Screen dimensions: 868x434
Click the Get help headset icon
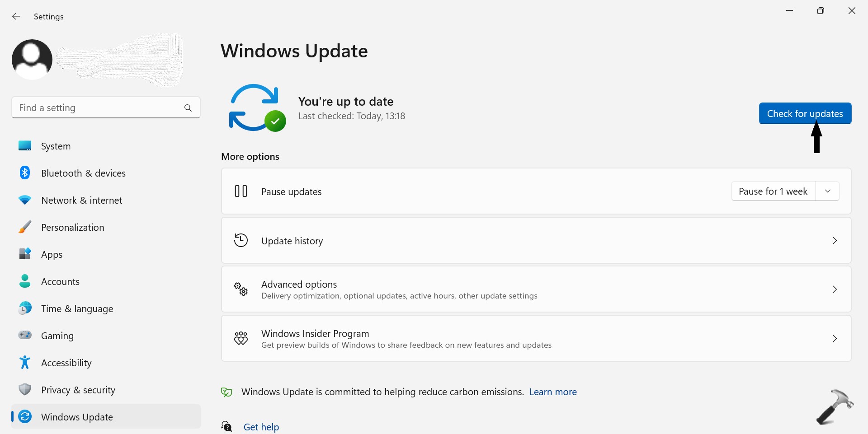click(x=226, y=426)
